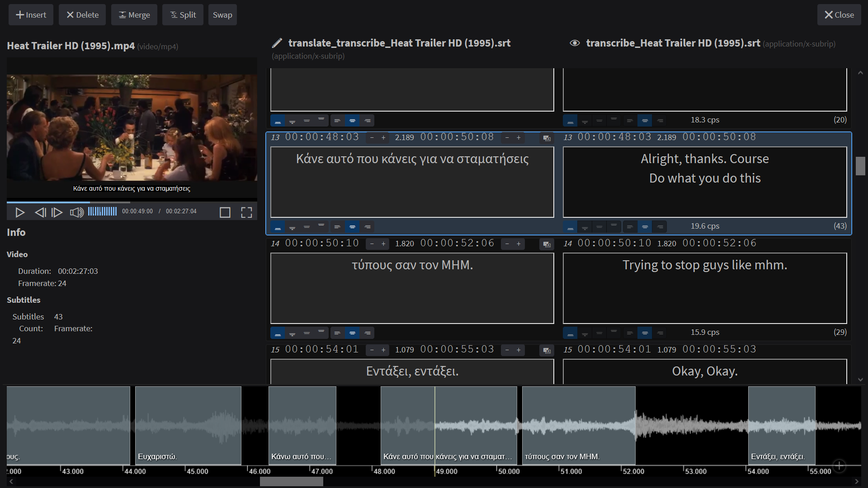Increase start time of subtitle 14

(x=383, y=244)
